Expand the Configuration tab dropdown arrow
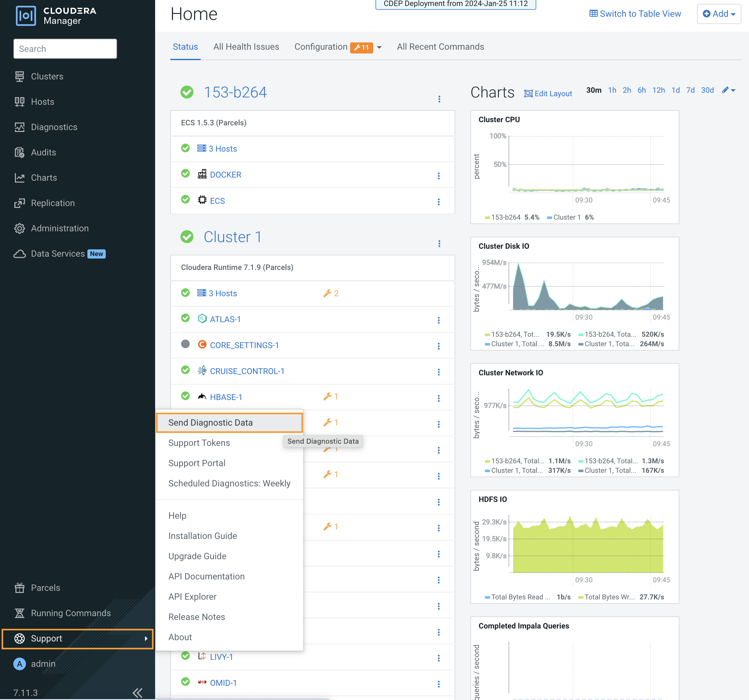749x700 pixels. pyautogui.click(x=379, y=47)
